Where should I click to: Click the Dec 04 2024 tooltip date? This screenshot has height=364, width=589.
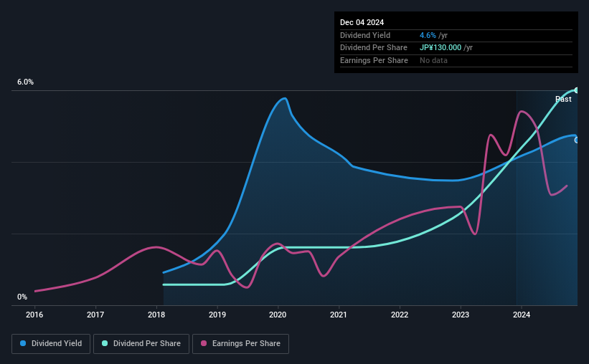click(362, 22)
